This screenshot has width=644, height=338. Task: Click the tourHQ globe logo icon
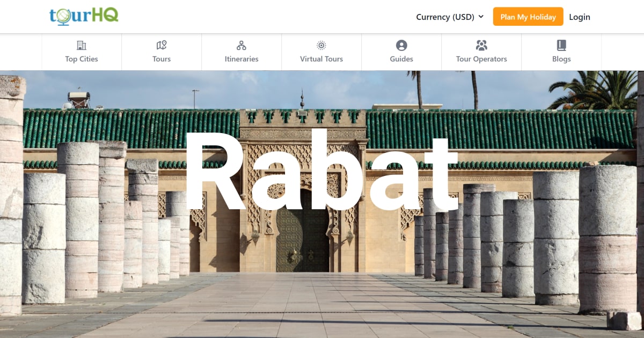[64, 16]
